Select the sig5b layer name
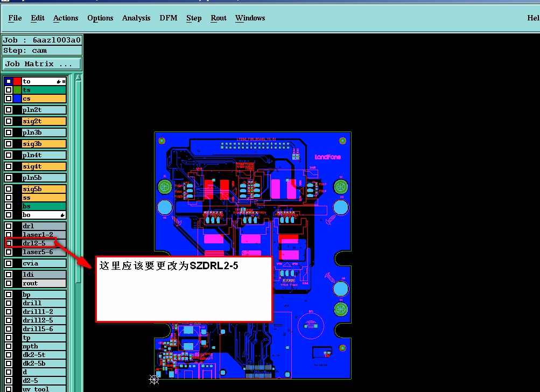 44,189
